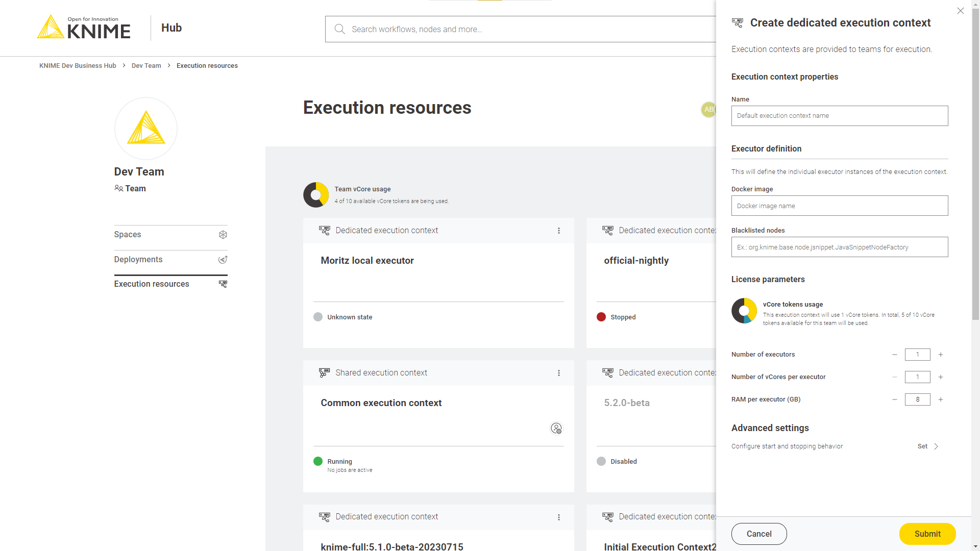Click the panel vertical scrollbar

point(975,163)
